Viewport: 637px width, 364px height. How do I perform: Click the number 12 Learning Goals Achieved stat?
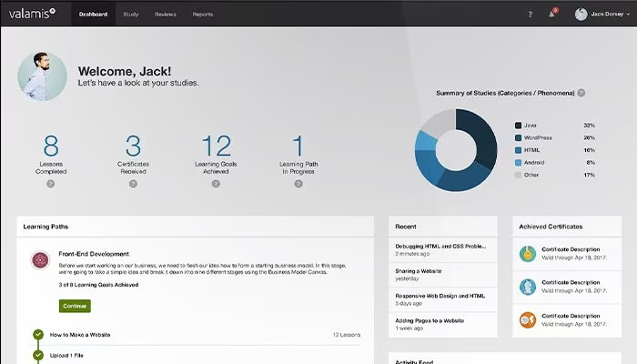click(x=217, y=146)
